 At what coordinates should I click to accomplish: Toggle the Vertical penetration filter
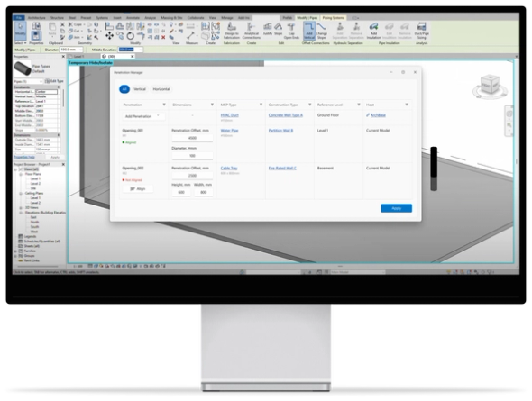pyautogui.click(x=140, y=89)
